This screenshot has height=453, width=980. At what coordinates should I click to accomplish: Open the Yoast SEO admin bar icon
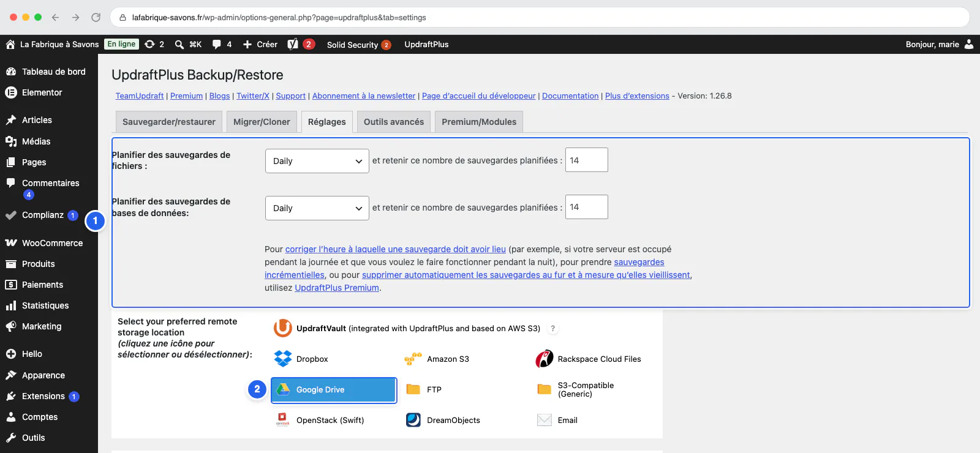click(293, 44)
